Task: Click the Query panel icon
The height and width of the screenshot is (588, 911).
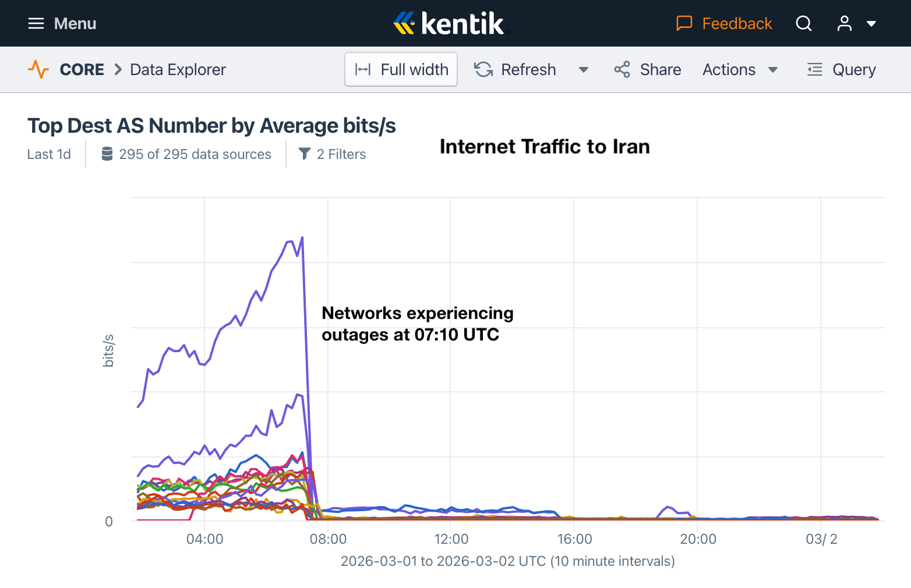Action: tap(814, 69)
